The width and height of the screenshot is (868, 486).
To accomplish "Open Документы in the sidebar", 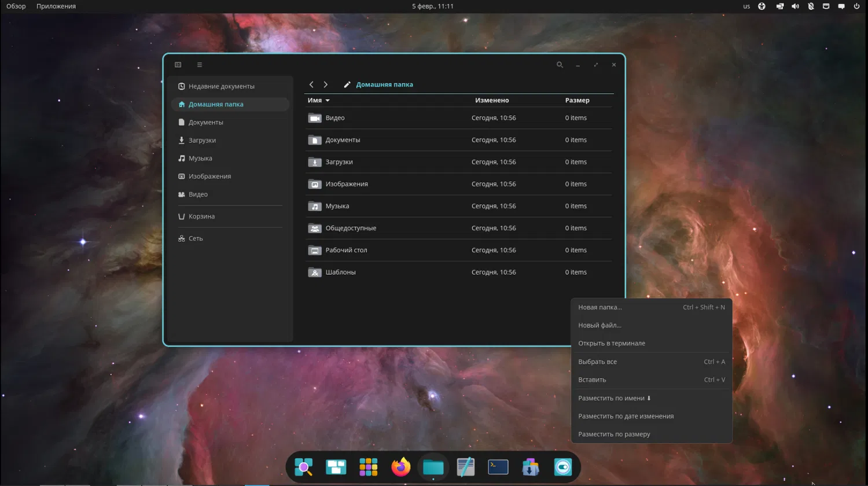I will click(230, 122).
